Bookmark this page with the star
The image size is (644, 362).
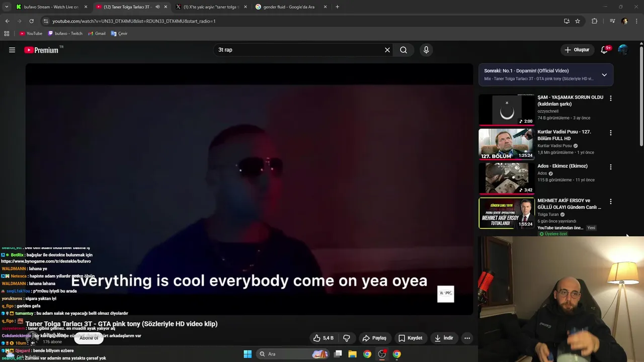click(x=578, y=21)
